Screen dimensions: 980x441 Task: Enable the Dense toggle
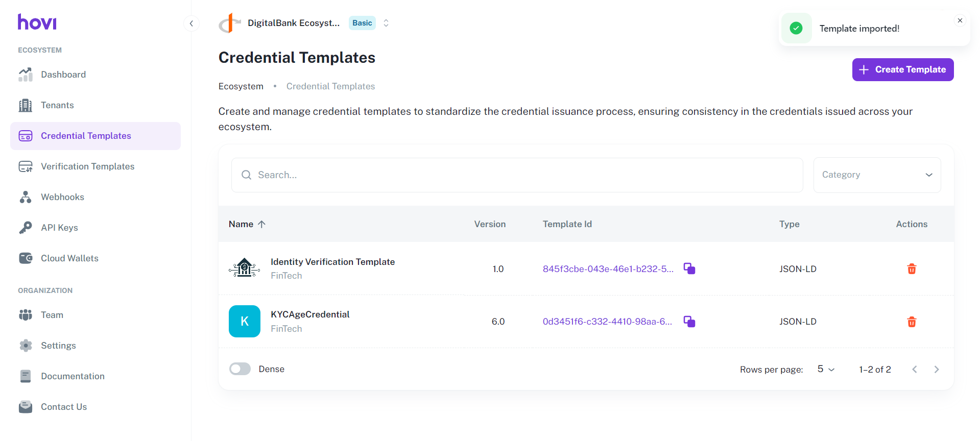pyautogui.click(x=240, y=369)
